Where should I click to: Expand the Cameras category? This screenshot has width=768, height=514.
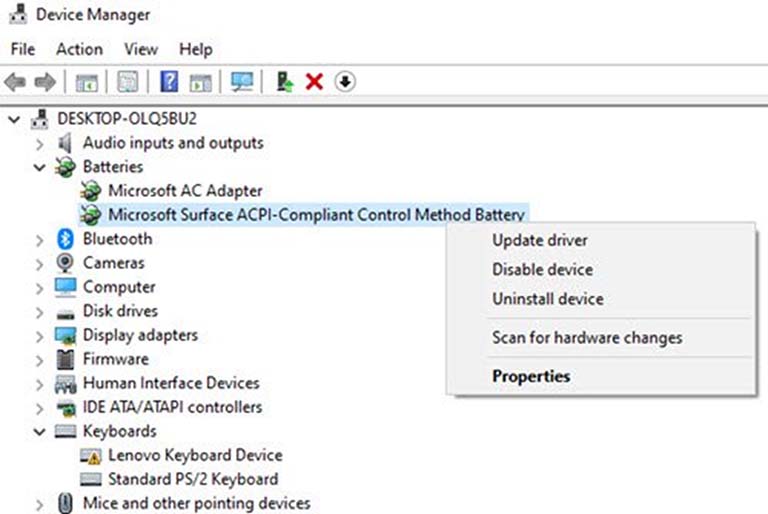tap(40, 264)
